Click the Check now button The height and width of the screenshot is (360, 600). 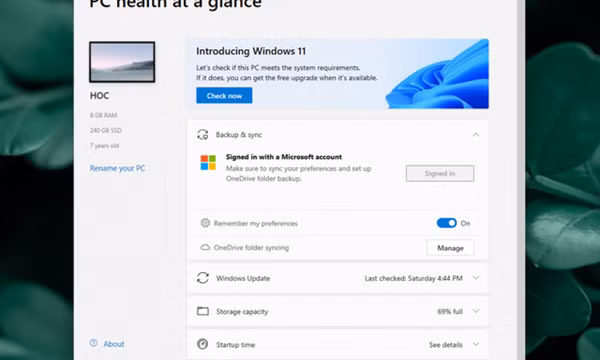coord(224,96)
